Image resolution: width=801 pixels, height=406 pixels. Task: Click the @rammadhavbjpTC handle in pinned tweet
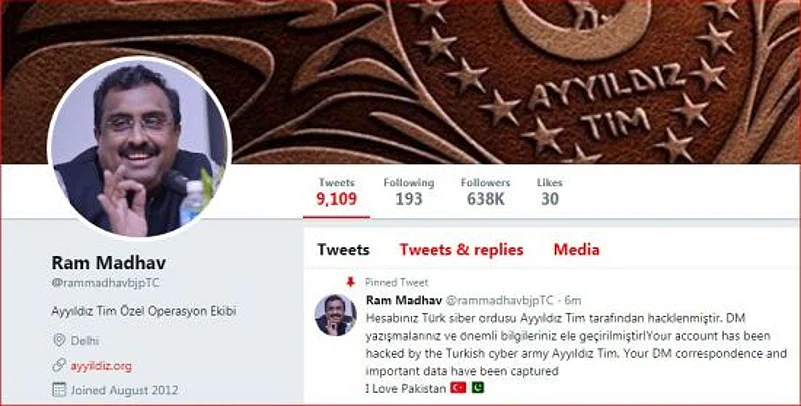click(x=500, y=300)
